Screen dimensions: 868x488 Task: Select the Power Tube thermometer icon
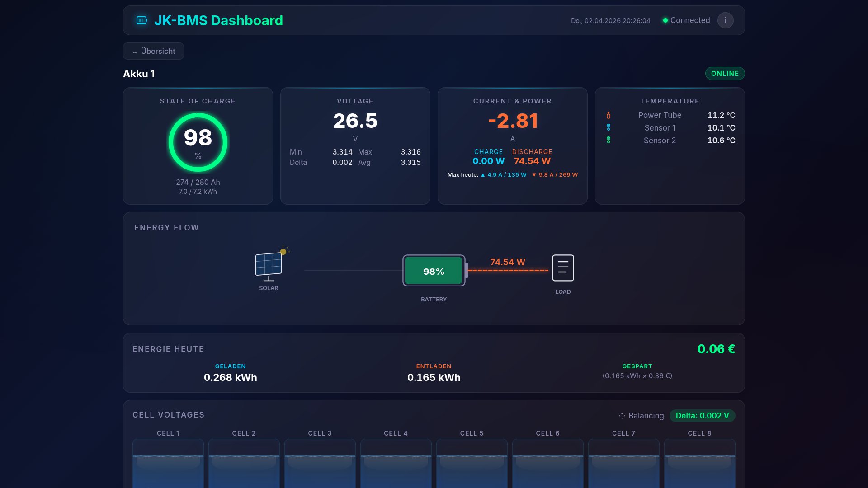[x=609, y=115]
